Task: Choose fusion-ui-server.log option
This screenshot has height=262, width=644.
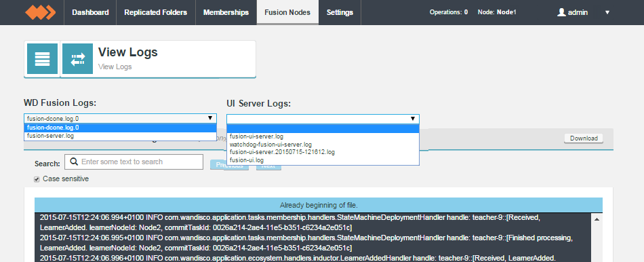Action: (x=323, y=136)
